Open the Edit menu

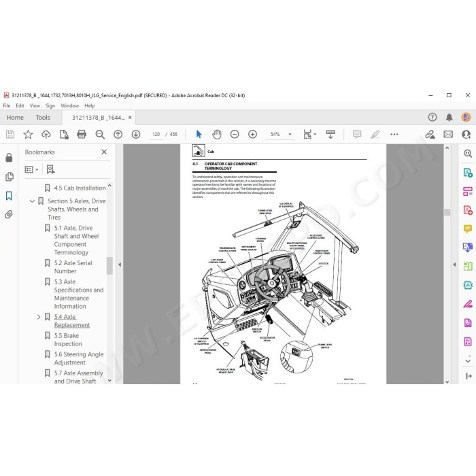click(20, 105)
